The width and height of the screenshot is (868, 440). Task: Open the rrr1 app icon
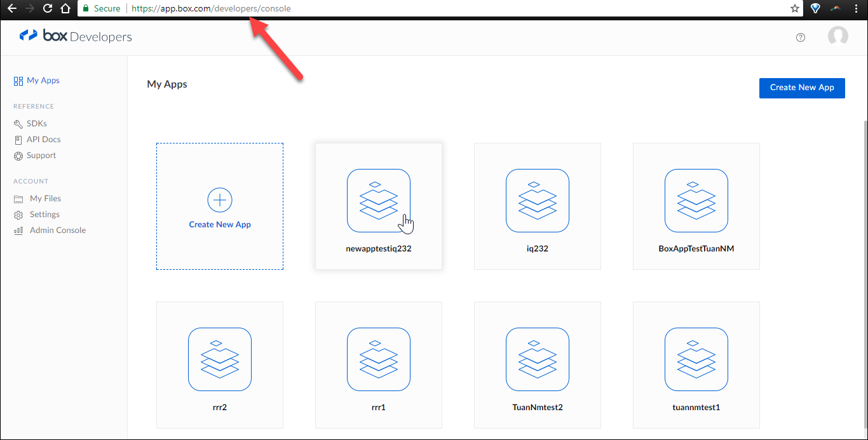coord(379,359)
